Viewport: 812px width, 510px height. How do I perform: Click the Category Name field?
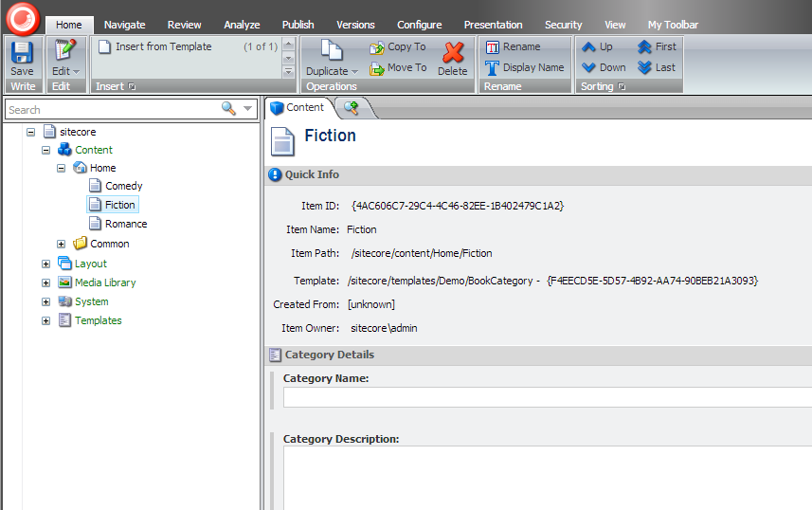(x=548, y=397)
